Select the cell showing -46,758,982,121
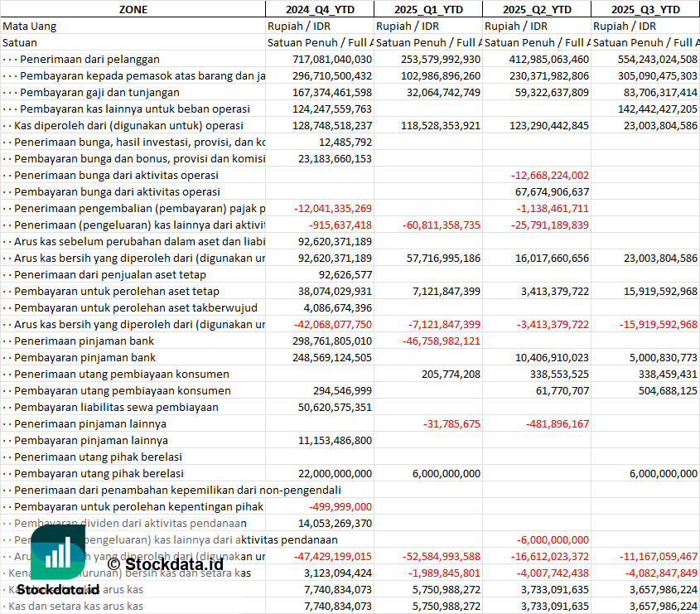700x614 pixels. [x=440, y=341]
